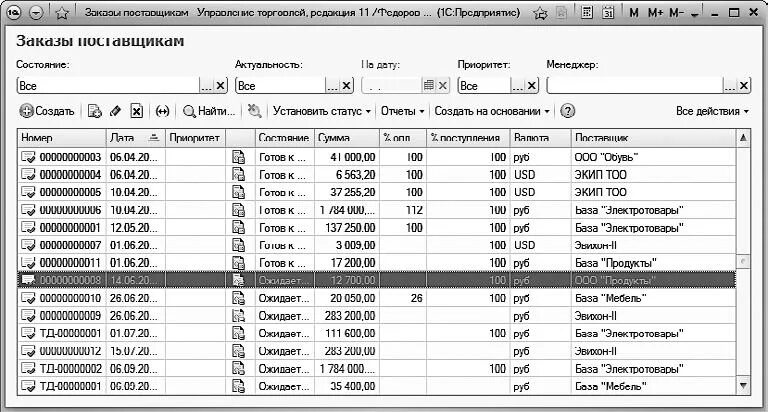Click the Менеджер input field

coord(635,86)
